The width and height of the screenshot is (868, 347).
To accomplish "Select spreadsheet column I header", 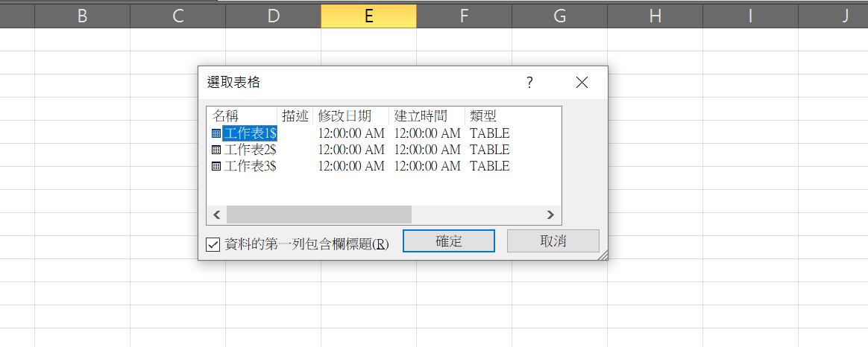I will point(751,16).
